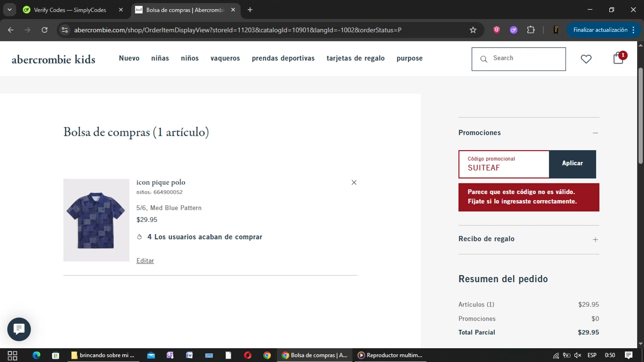Open the vaqueros menu
The width and height of the screenshot is (644, 362).
pos(225,58)
